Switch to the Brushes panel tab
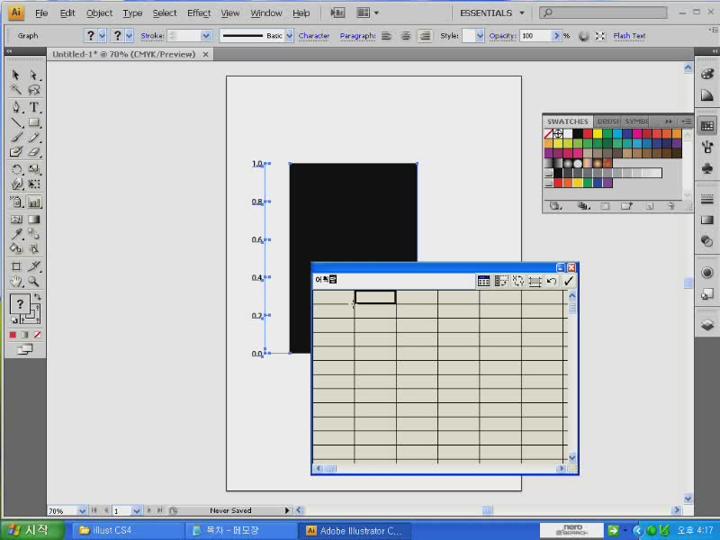The image size is (720, 540). [608, 121]
